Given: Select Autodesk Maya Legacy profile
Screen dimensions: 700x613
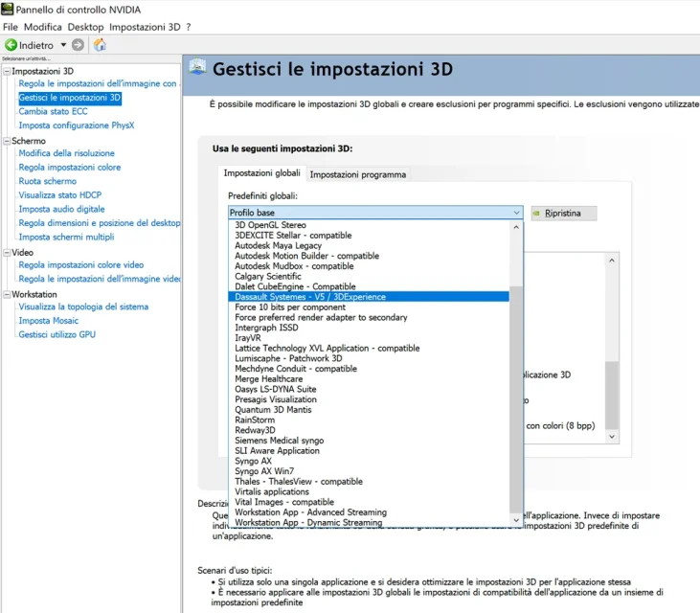Looking at the screenshot, I should click(369, 245).
